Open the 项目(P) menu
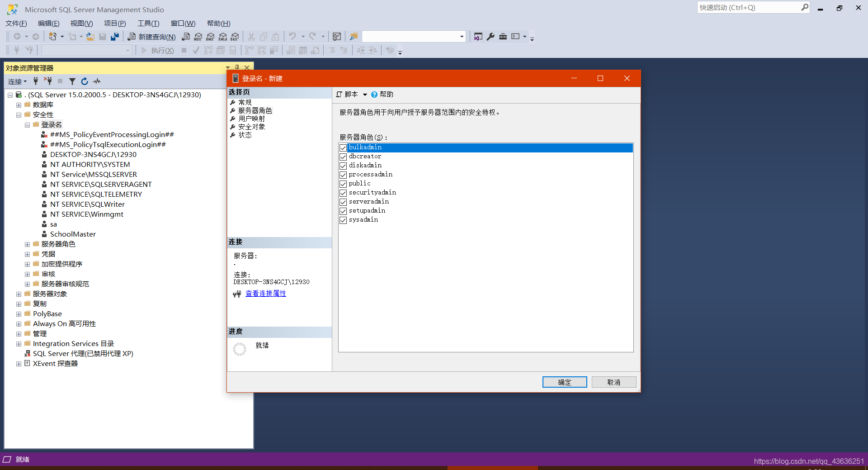 click(x=115, y=24)
